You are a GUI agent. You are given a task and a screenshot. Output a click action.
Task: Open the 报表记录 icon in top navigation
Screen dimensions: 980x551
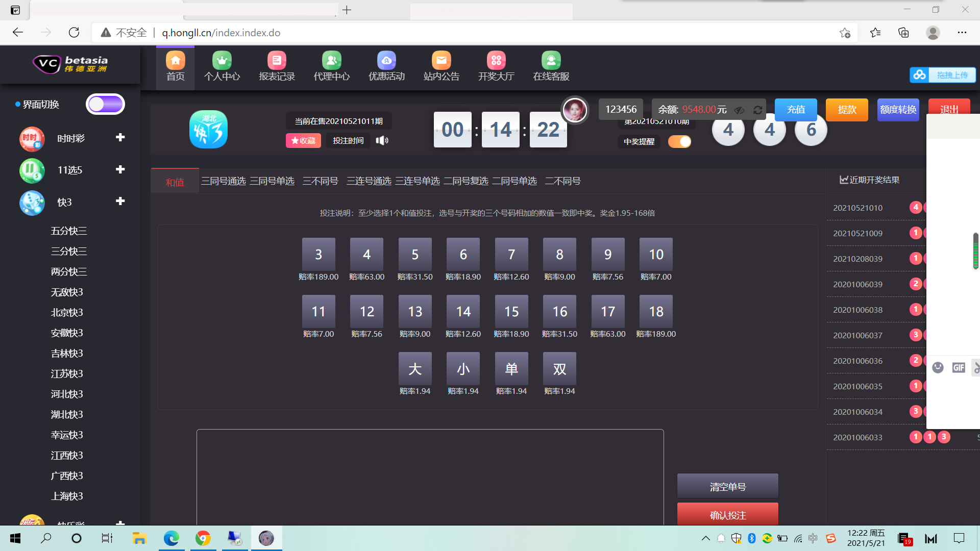point(277,61)
